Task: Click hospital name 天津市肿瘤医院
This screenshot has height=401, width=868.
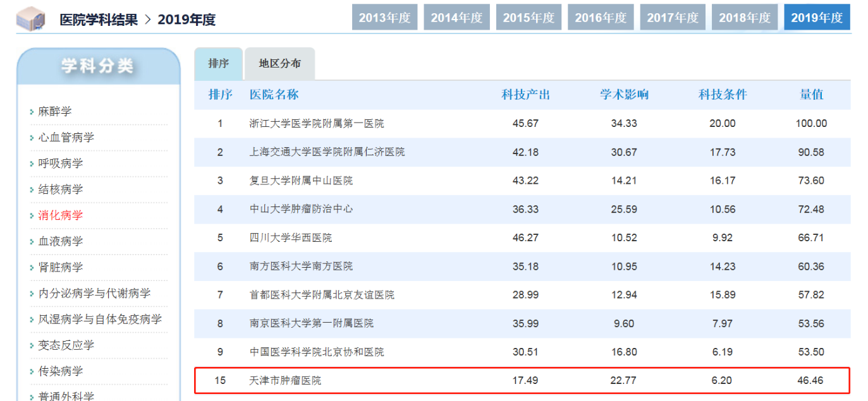Action: [286, 380]
